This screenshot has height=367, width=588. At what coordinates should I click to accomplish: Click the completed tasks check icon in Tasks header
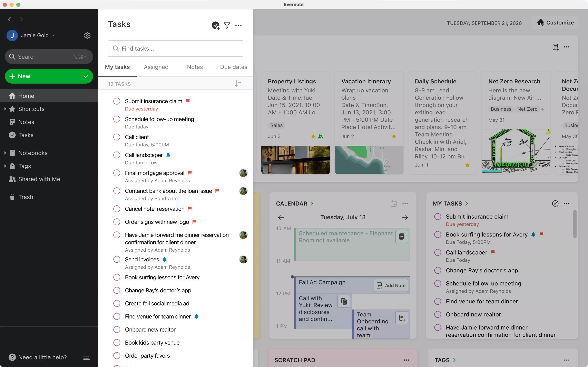pyautogui.click(x=215, y=25)
